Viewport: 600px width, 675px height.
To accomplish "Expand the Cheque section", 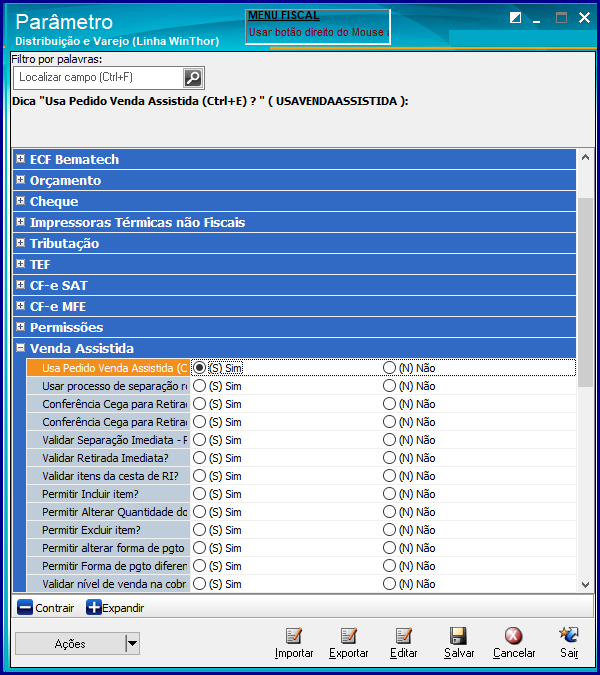I will pyautogui.click(x=20, y=201).
